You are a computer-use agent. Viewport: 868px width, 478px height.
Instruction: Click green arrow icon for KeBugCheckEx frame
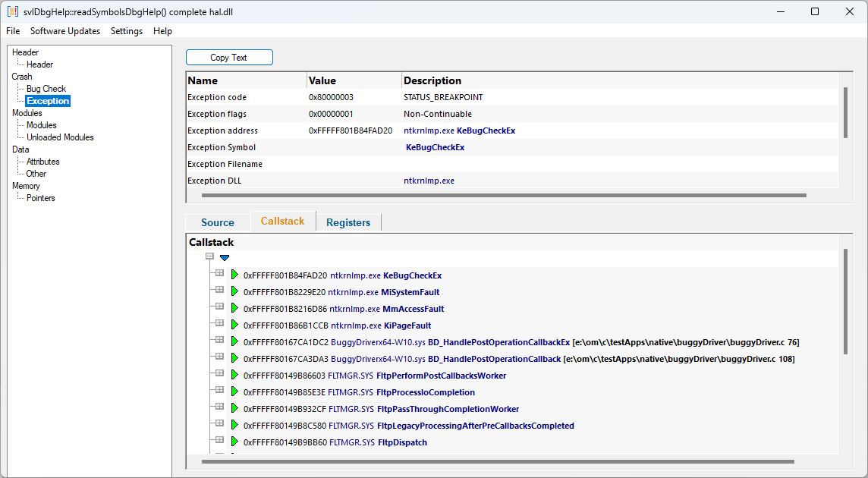click(234, 275)
